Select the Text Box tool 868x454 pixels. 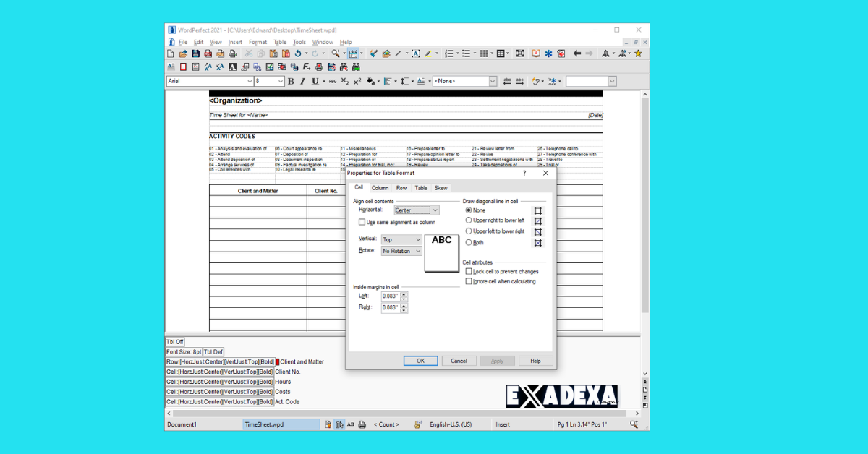[x=414, y=53]
